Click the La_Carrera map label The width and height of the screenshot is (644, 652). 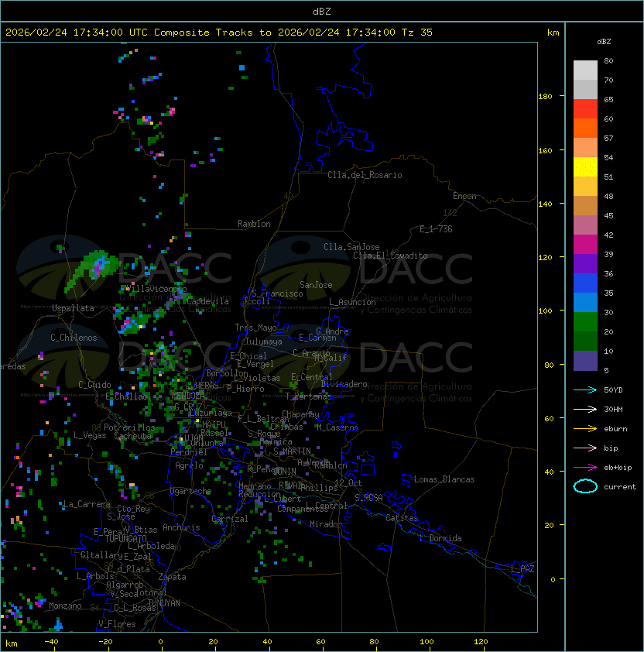[87, 504]
